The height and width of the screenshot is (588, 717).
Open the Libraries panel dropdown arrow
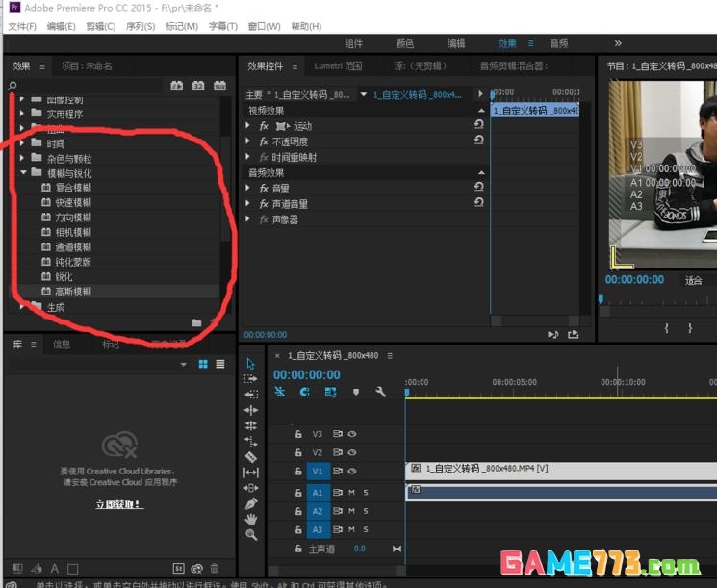[184, 365]
